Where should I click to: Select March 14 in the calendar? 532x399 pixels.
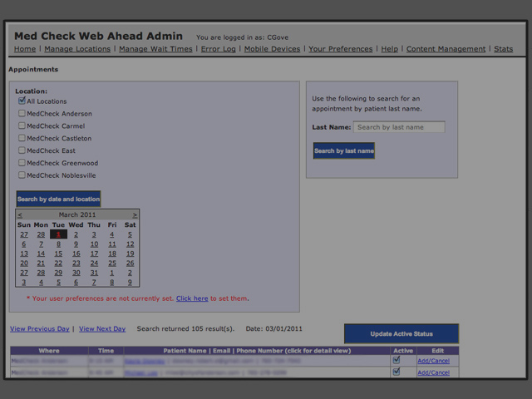click(41, 254)
